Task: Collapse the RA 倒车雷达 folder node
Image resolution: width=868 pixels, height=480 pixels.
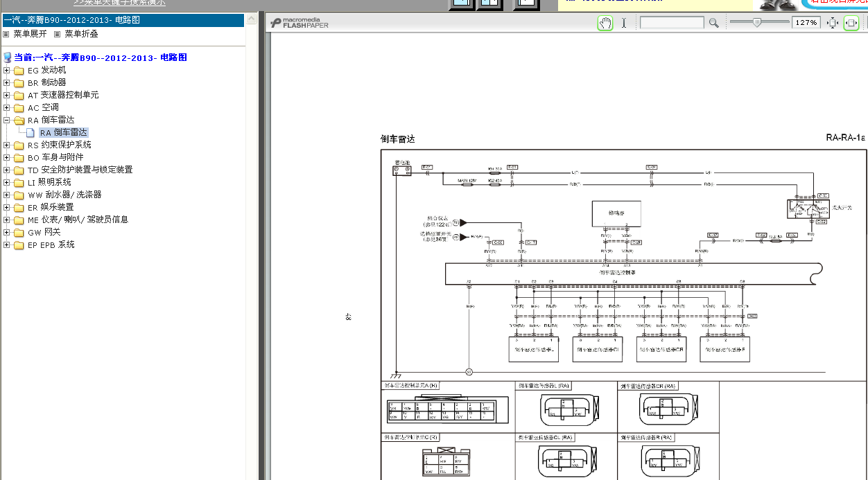Action: coord(7,120)
